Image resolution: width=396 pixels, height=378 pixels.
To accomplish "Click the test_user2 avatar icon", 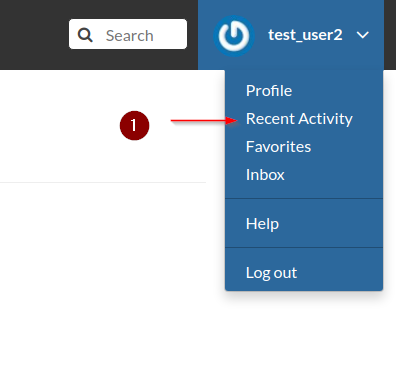I will click(234, 36).
